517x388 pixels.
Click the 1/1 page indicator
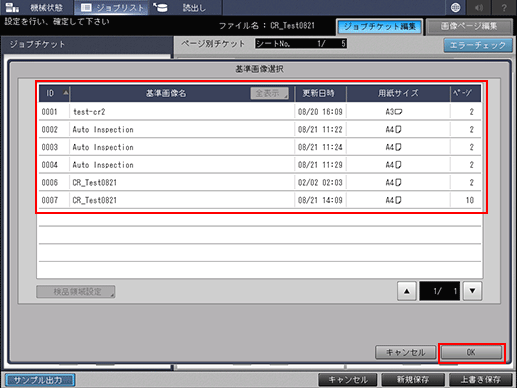tap(439, 291)
